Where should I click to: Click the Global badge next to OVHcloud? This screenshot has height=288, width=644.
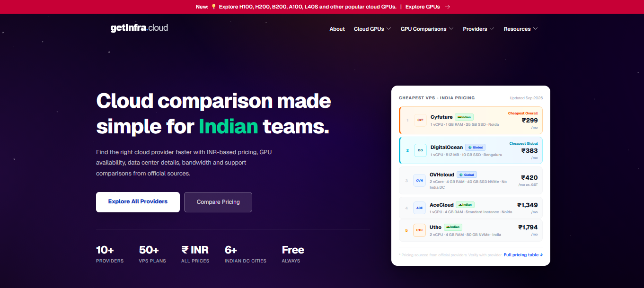coord(467,175)
